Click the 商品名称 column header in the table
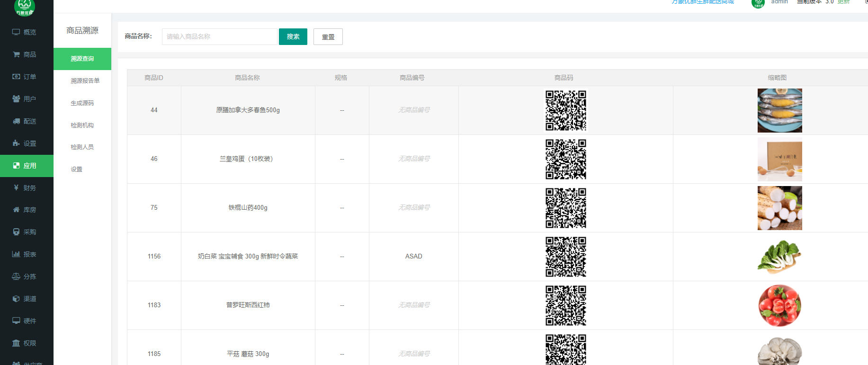The height and width of the screenshot is (365, 868). [x=248, y=78]
